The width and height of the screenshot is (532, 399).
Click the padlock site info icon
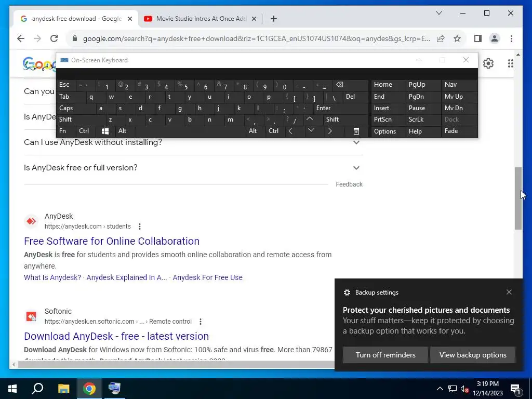(75, 38)
